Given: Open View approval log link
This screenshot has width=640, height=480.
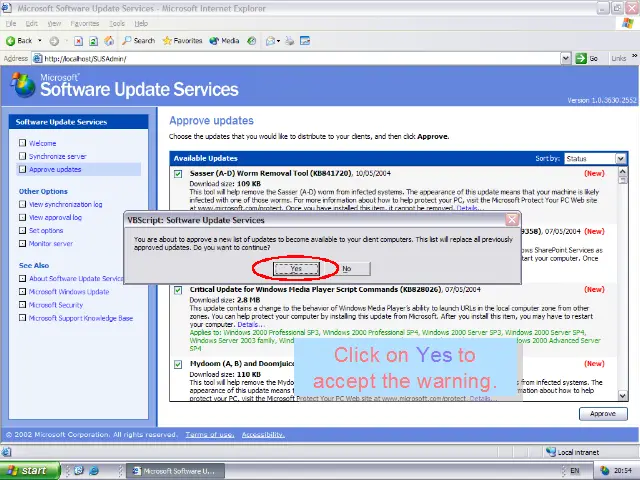Looking at the screenshot, I should [55, 218].
